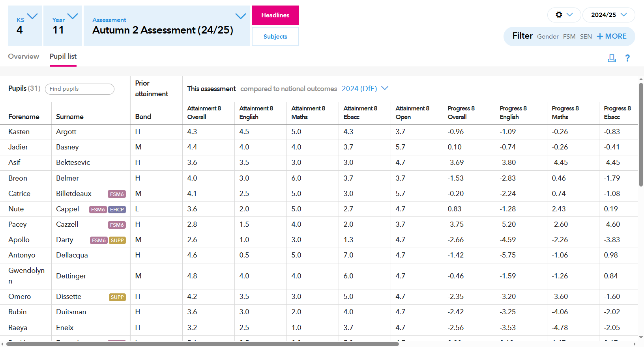Click the scroll right arrow

coord(635,344)
